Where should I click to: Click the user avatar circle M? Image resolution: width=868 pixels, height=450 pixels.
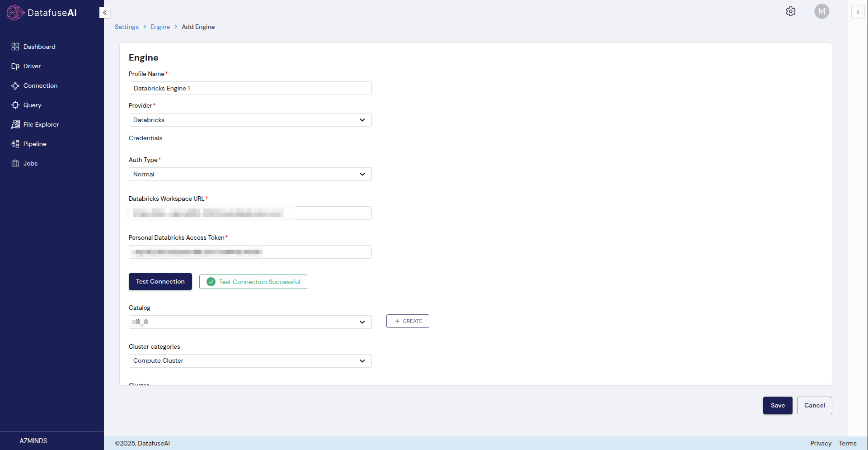pyautogui.click(x=822, y=11)
